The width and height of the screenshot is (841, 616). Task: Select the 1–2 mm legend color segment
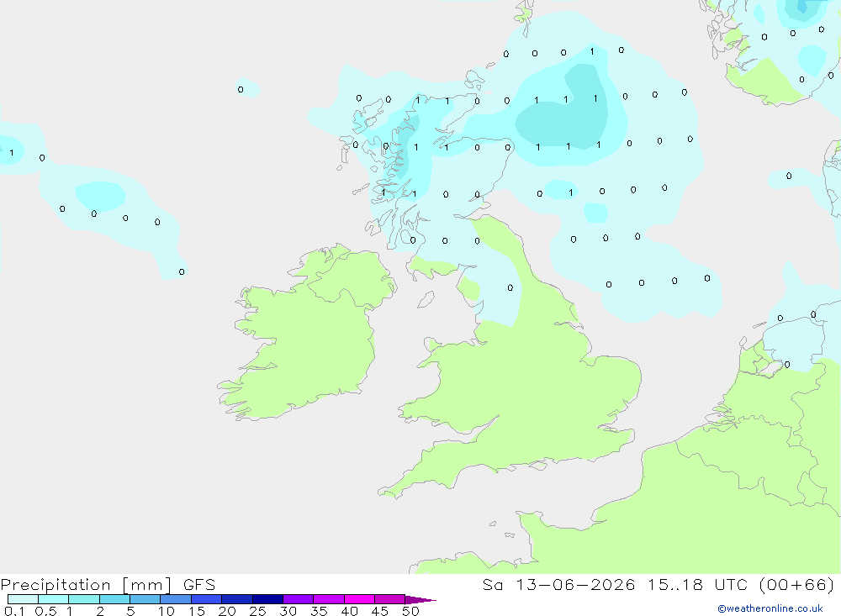point(83,599)
